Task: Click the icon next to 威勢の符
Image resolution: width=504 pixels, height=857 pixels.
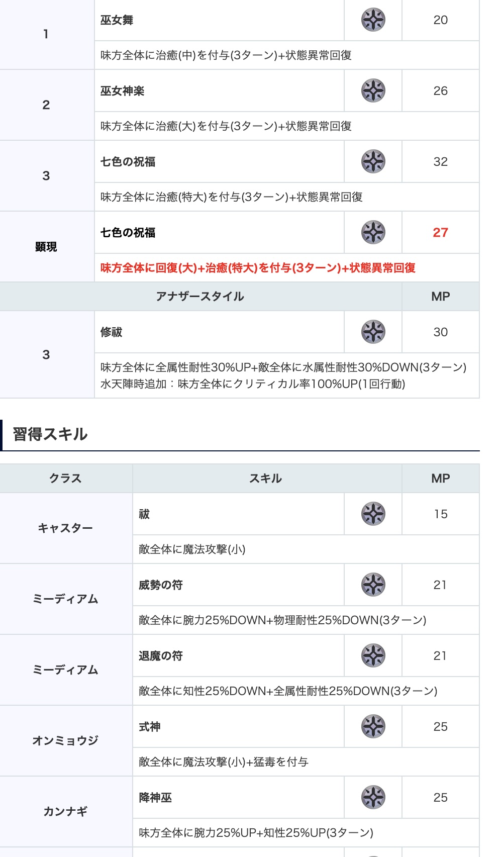Action: (373, 585)
